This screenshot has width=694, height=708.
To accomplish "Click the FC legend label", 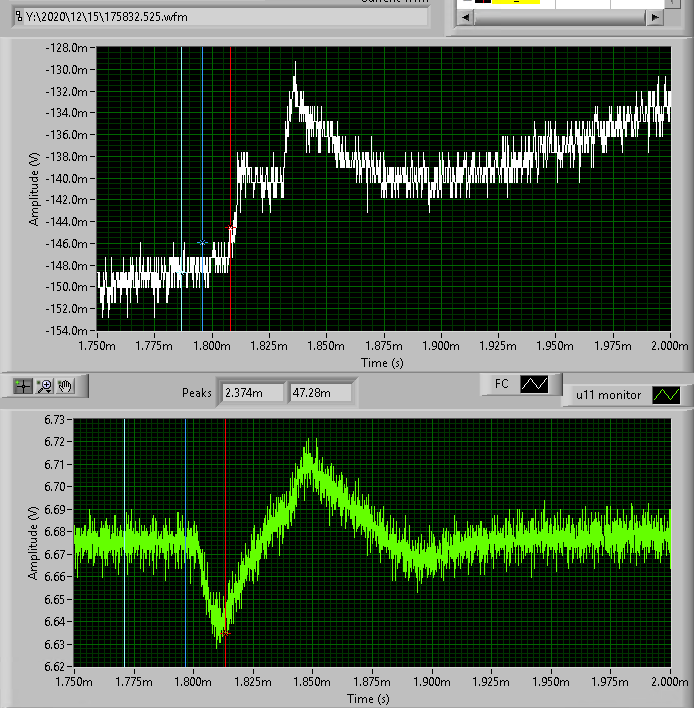I will 500,383.
